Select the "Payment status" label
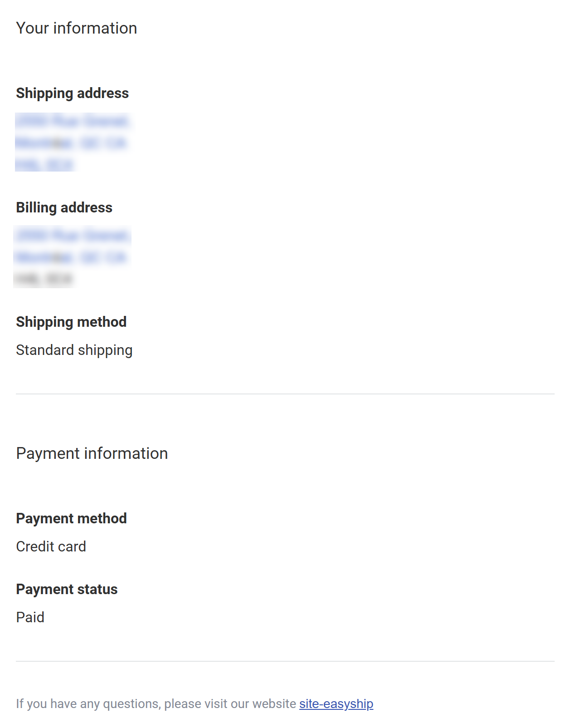 [67, 589]
